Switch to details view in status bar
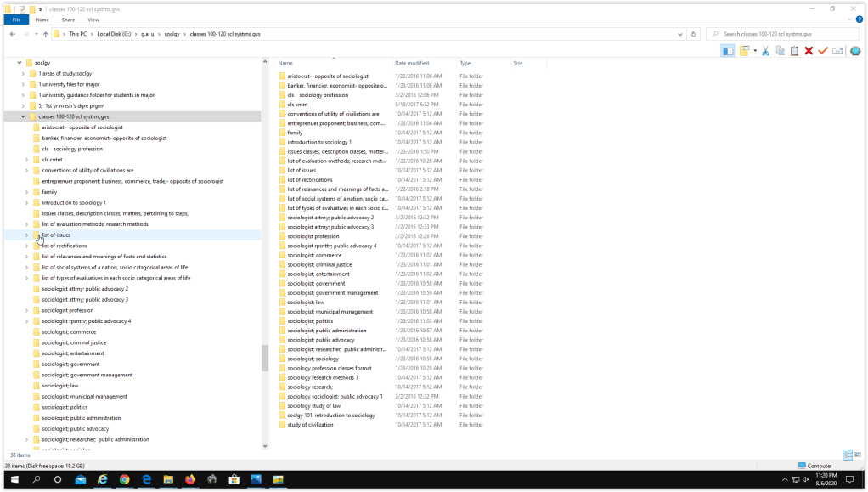 pos(847,455)
